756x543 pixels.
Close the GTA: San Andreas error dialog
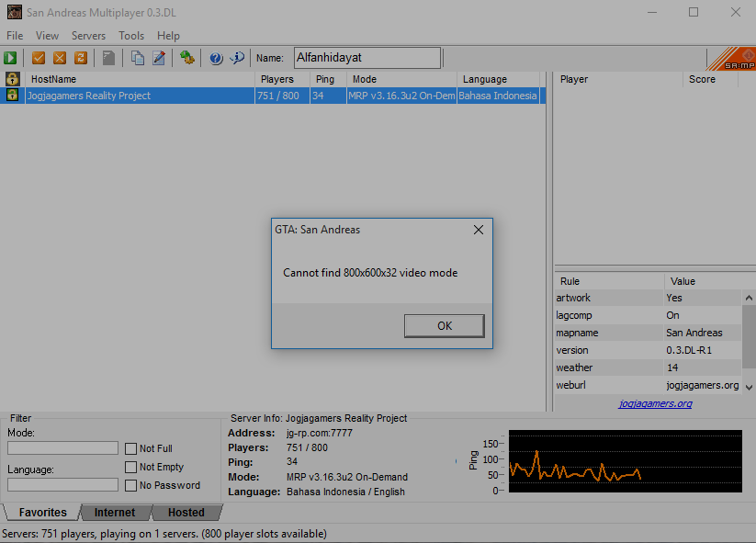pos(479,230)
